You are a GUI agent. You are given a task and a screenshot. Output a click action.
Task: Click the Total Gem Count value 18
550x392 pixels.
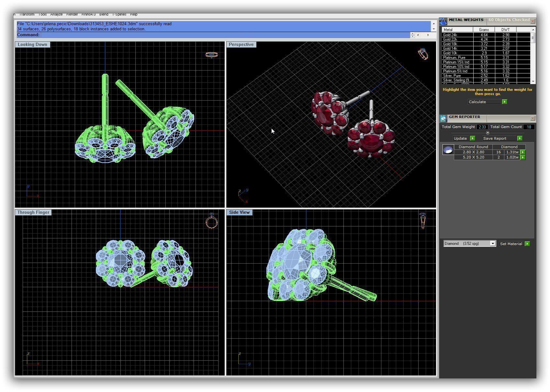pyautogui.click(x=529, y=127)
